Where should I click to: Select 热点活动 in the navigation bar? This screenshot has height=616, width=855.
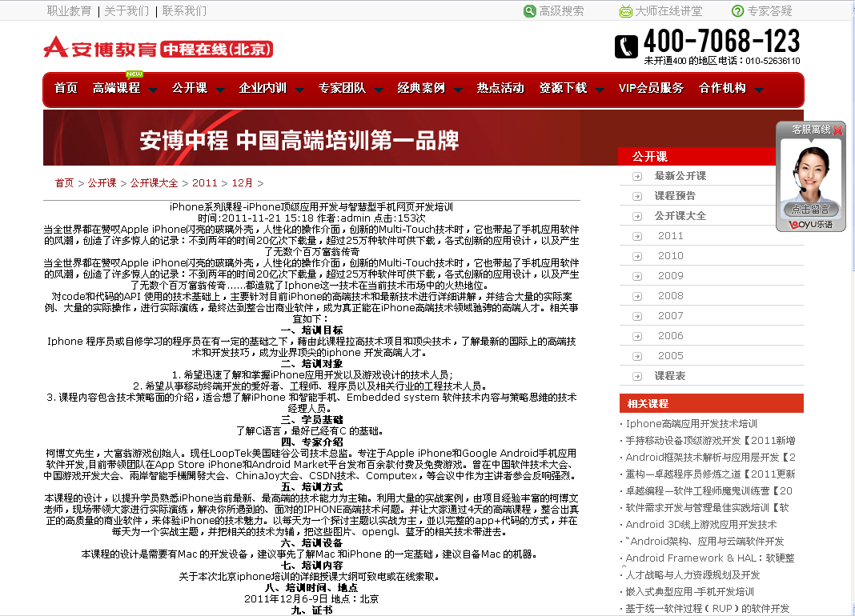[x=500, y=88]
